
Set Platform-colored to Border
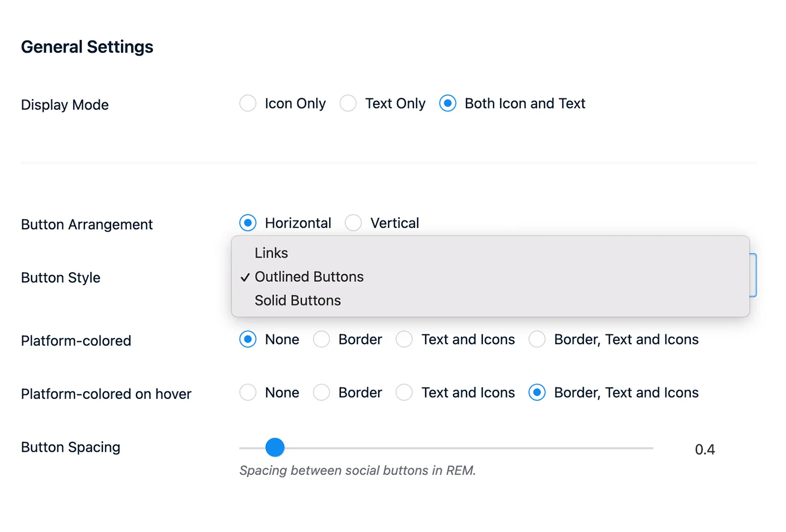coord(321,339)
